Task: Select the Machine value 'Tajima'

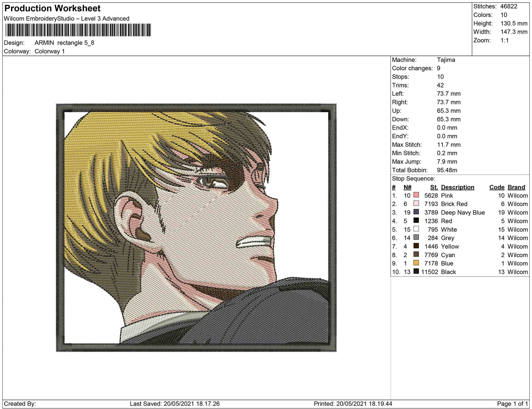Action: click(446, 60)
